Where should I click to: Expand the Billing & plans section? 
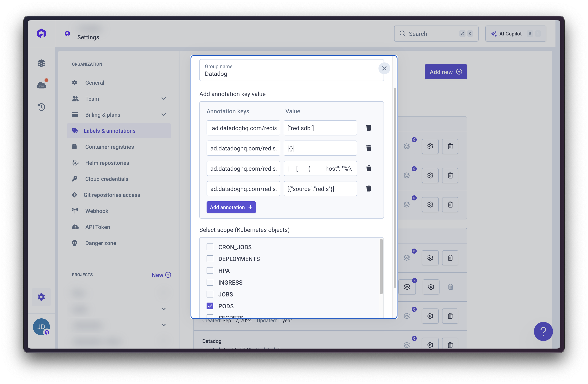tap(163, 115)
